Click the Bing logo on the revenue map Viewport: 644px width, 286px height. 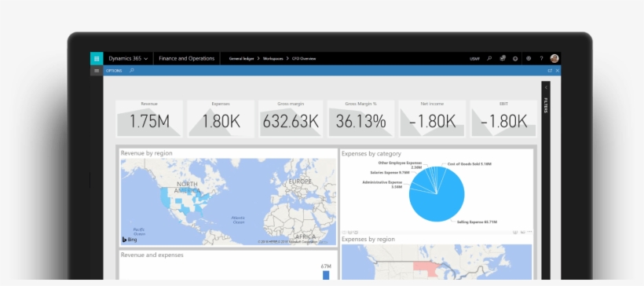pos(130,240)
